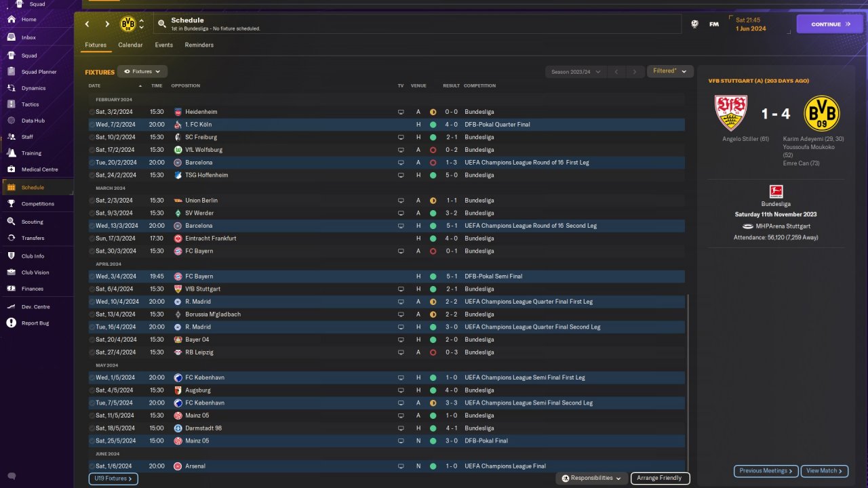Viewport: 868px width, 488px height.
Task: Tick the circle beside Sat, 4/5/2024
Action: tap(92, 390)
